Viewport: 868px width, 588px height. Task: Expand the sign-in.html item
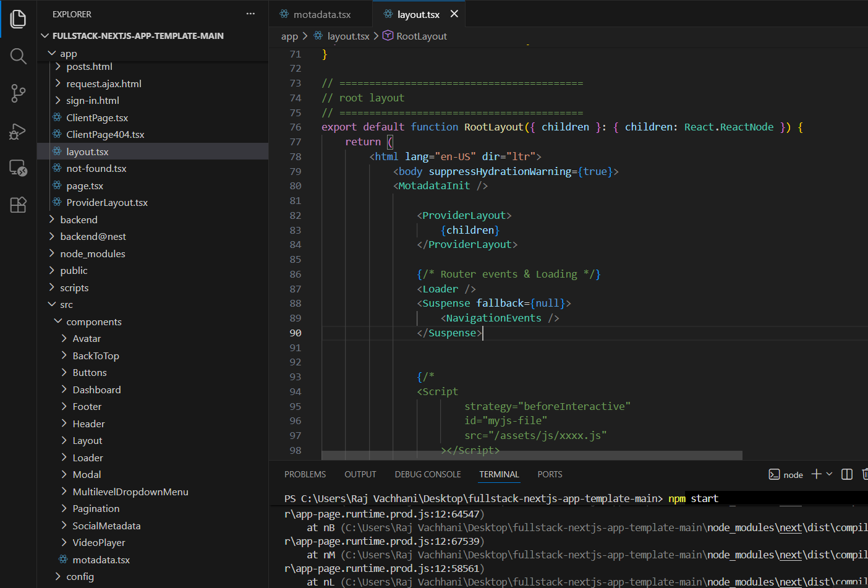pyautogui.click(x=58, y=100)
